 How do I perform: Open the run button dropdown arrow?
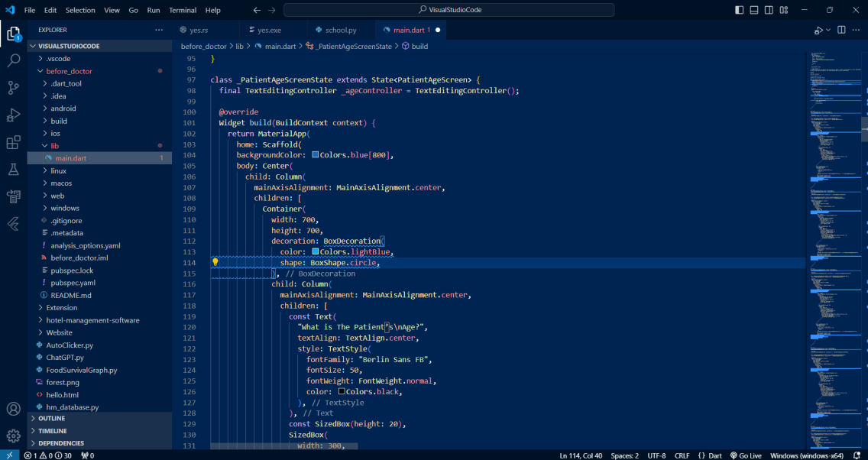point(828,30)
